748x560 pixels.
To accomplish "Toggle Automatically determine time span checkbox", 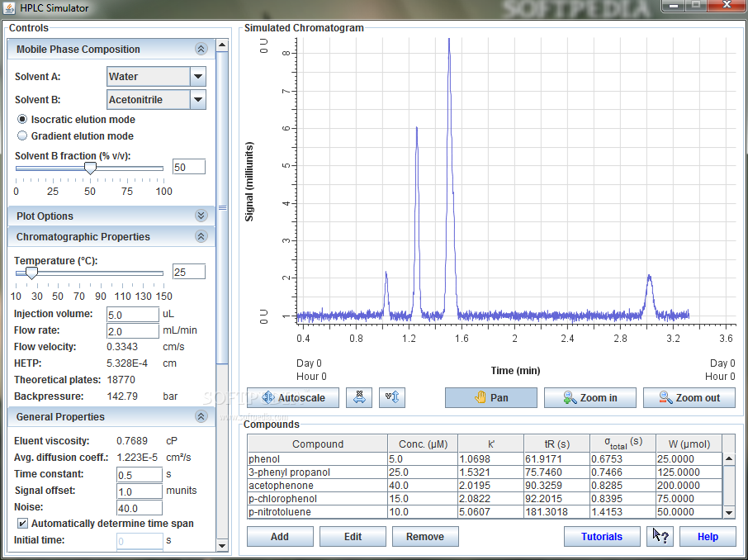I will tap(22, 523).
